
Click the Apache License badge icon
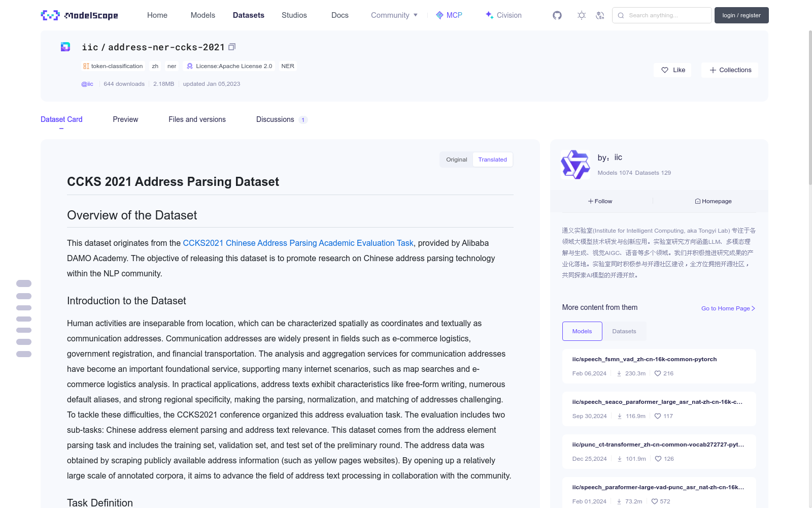pyautogui.click(x=190, y=66)
